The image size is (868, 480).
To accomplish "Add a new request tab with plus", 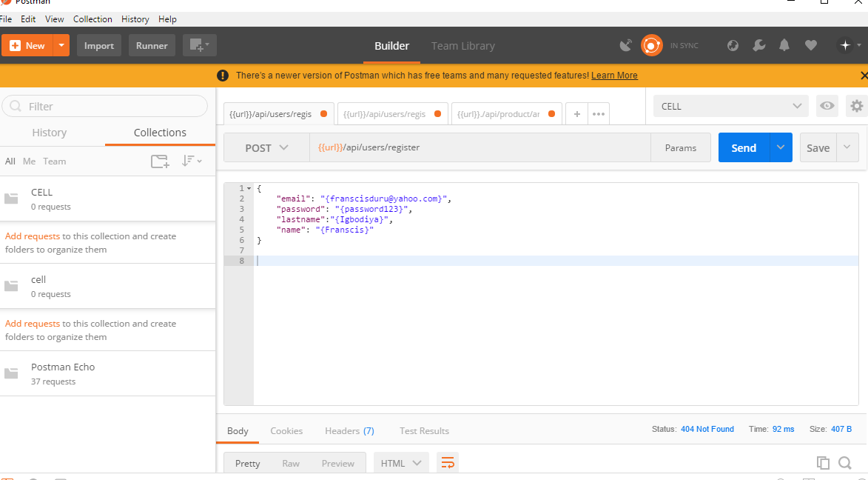I will pos(577,113).
